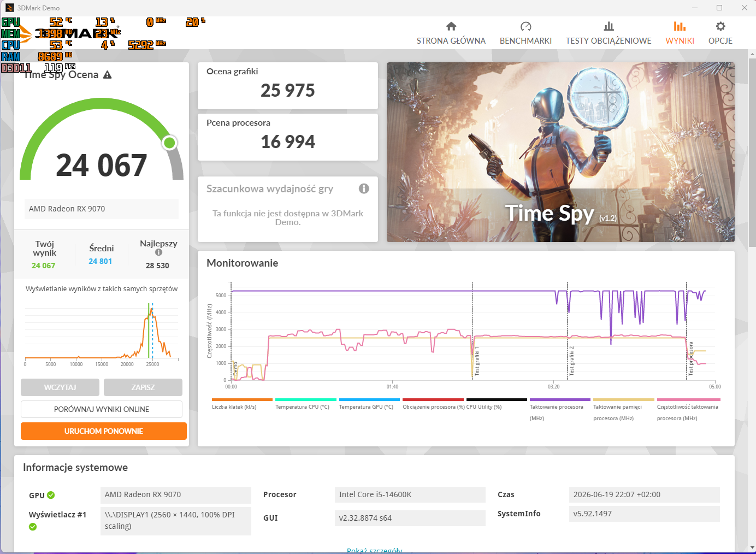Click the Time Spy artwork thumbnail
The width and height of the screenshot is (756, 554).
(x=560, y=152)
